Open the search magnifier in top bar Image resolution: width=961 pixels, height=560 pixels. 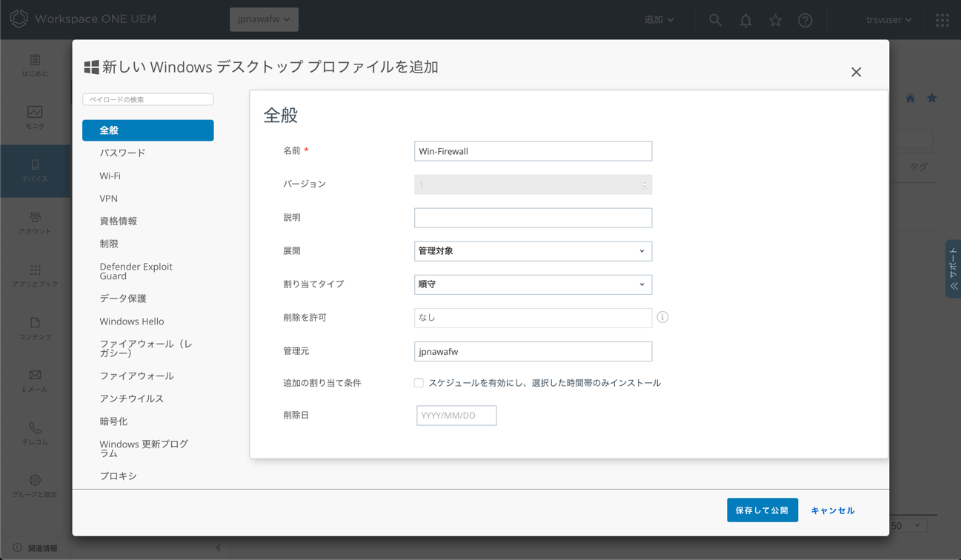[715, 20]
